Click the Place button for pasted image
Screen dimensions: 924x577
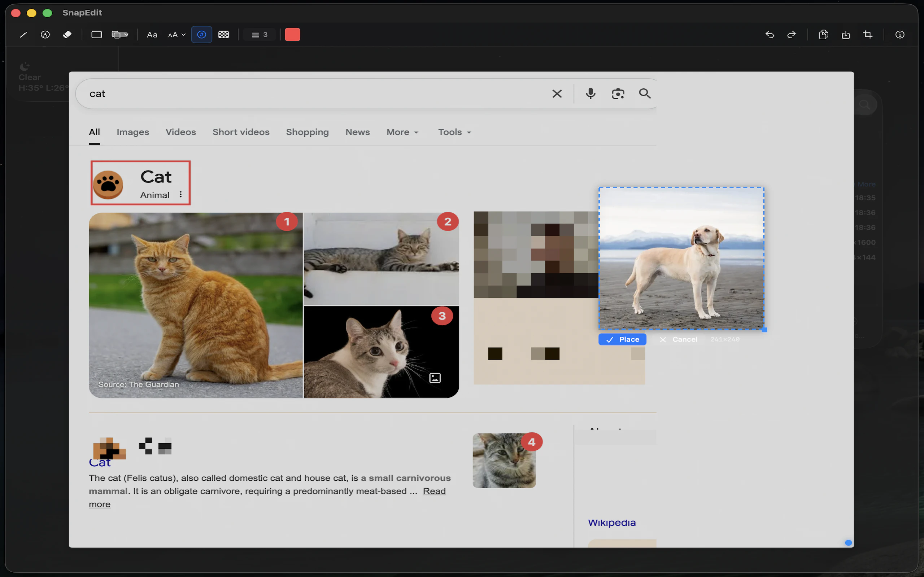point(622,339)
